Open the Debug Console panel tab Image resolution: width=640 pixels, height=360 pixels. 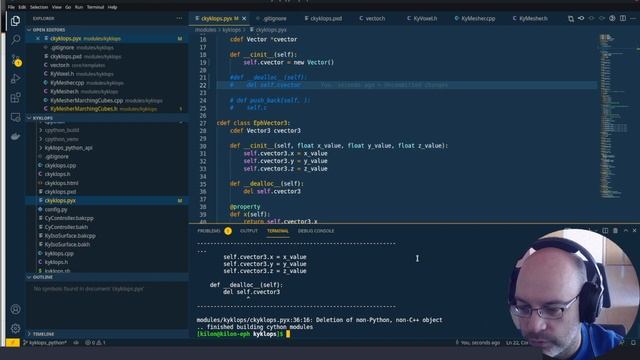pos(316,231)
